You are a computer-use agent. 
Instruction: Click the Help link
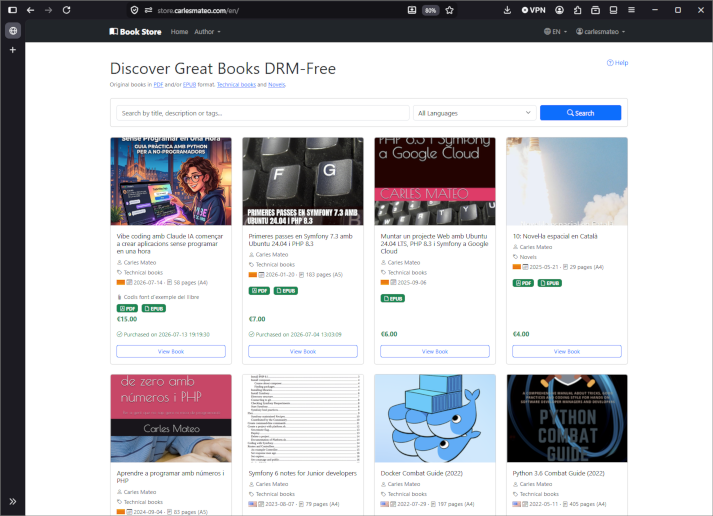pyautogui.click(x=618, y=63)
